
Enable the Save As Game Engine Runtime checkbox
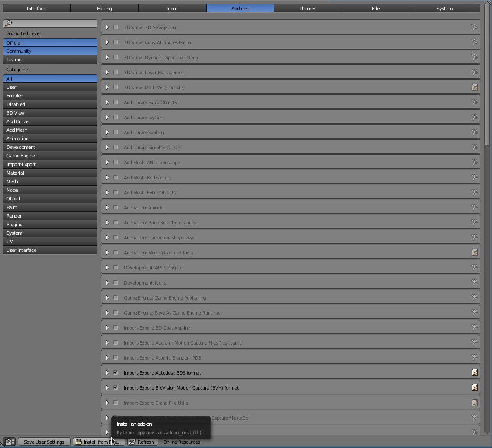pos(115,313)
